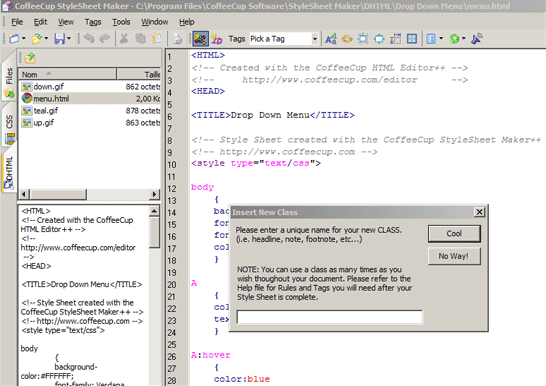Expand the Open file dropdown arrow
The height and width of the screenshot is (386, 546).
click(46, 38)
